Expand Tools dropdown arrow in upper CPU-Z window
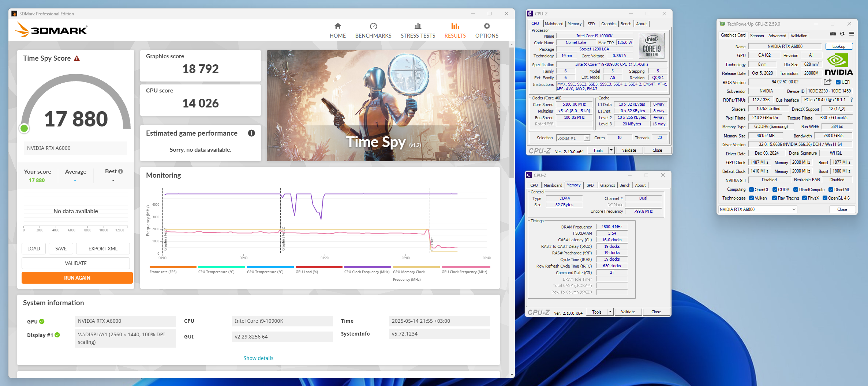868x386 pixels. pos(611,150)
